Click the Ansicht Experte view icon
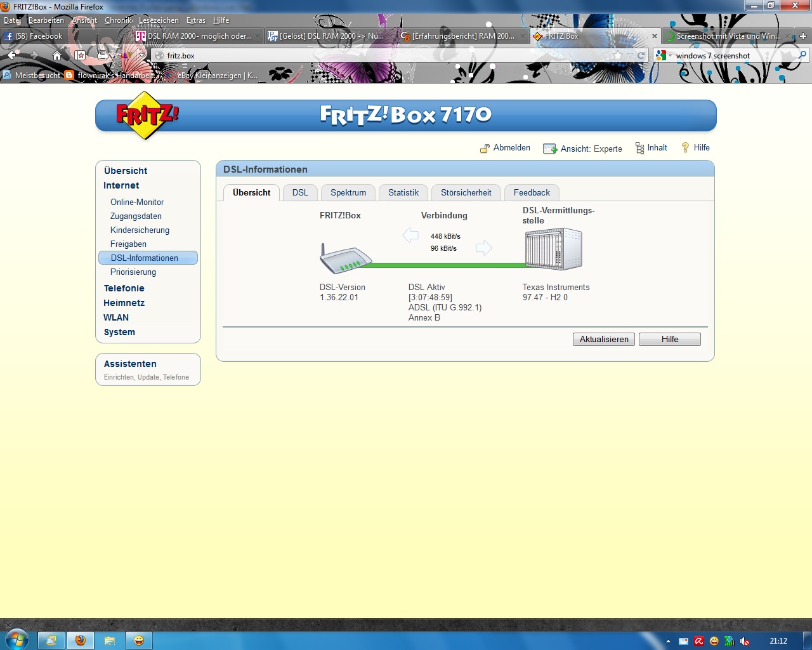The image size is (812, 650). (x=550, y=149)
